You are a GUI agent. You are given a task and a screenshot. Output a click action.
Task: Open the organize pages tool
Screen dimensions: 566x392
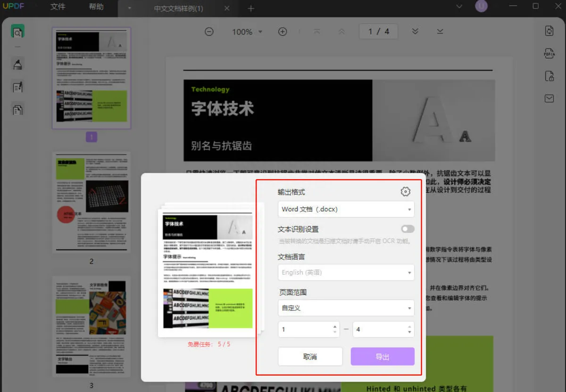[17, 110]
